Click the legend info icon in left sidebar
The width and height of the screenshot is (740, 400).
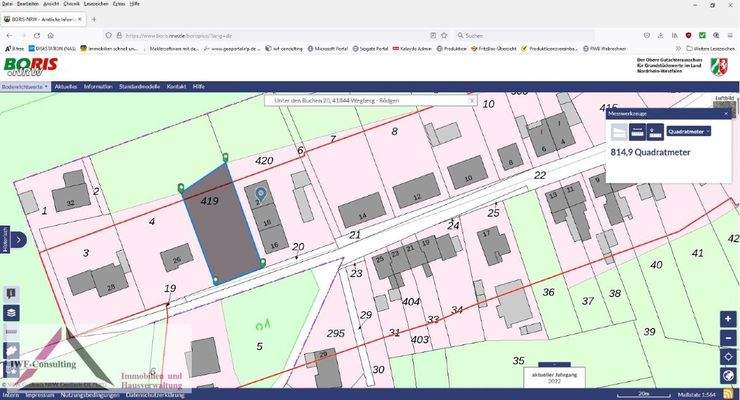point(11,293)
